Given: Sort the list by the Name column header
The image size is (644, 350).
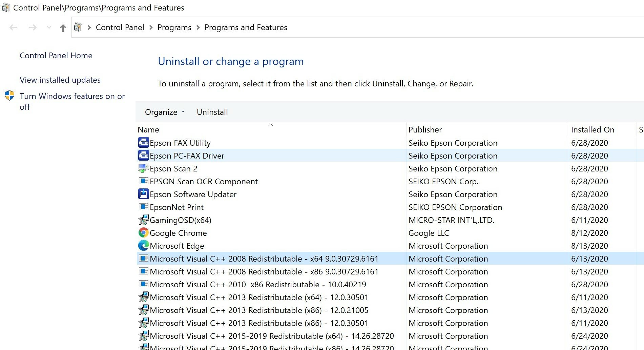Looking at the screenshot, I should click(148, 130).
